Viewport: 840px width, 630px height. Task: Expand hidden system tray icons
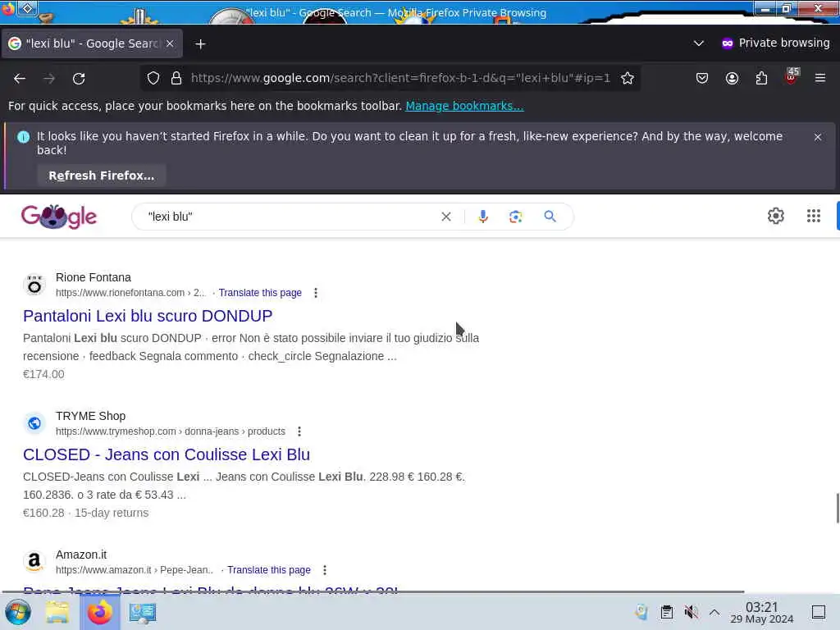(714, 612)
